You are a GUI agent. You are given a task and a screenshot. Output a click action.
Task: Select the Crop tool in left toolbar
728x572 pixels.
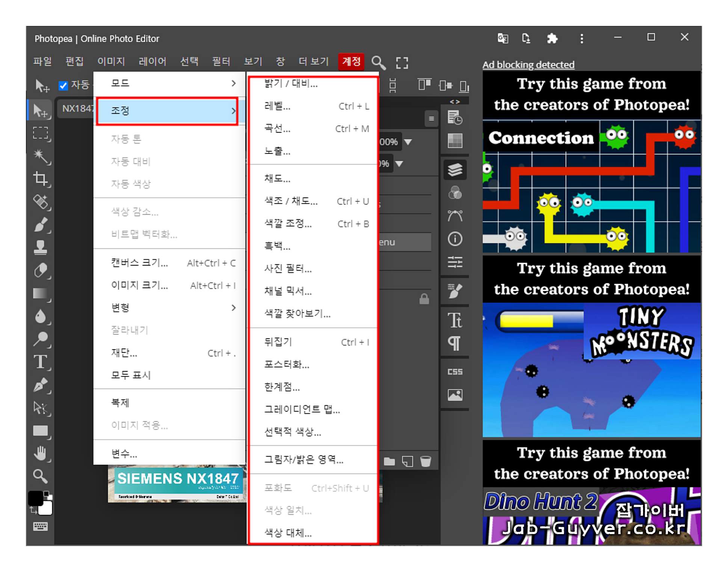(x=41, y=179)
